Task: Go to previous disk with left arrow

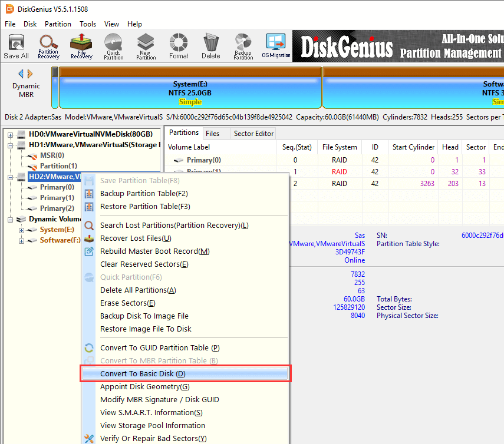Action: tap(21, 74)
